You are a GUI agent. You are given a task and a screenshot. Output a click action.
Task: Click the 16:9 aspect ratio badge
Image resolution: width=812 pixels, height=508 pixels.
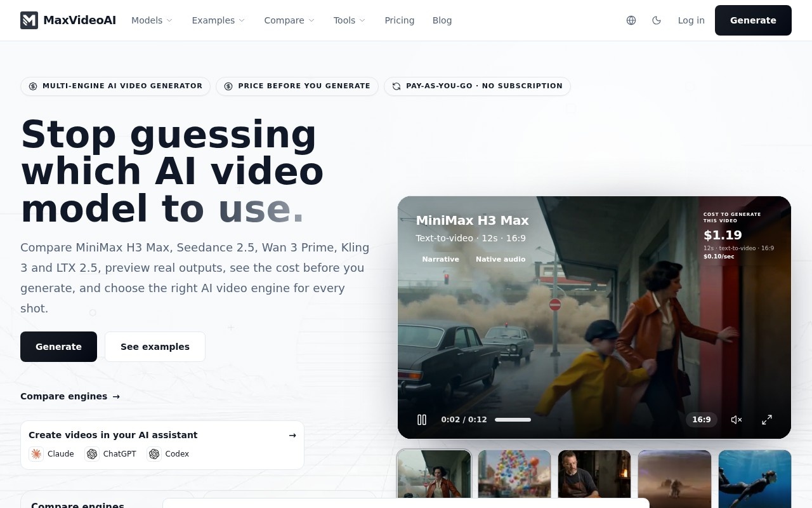[701, 420]
